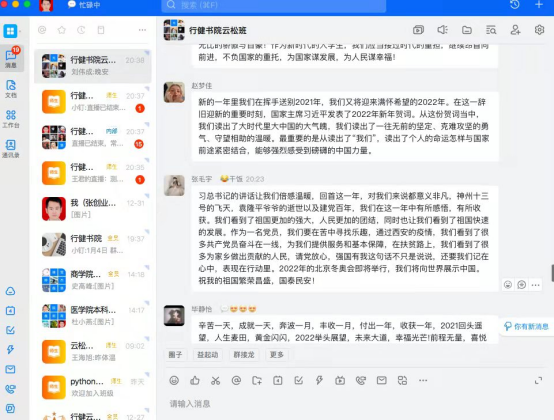Image resolution: width=554 pixels, height=420 pixels.
Task: Open the Contacts sidebar icon
Action: tap(11, 149)
